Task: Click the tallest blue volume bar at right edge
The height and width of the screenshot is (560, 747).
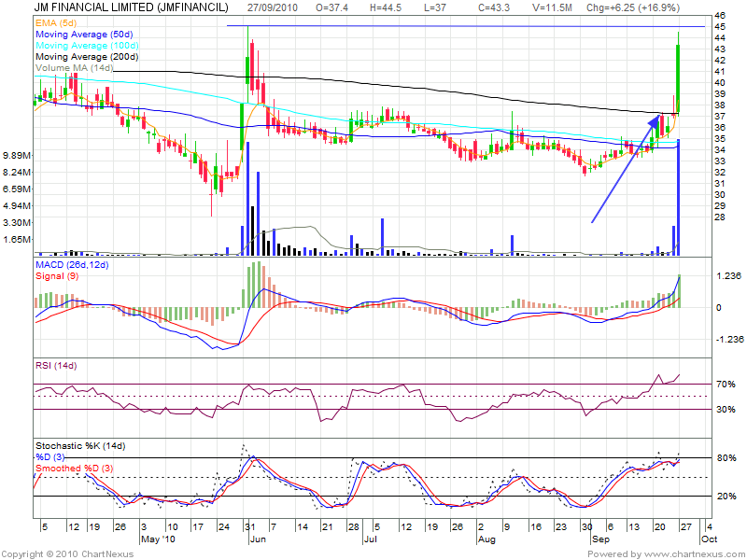Action: (x=678, y=196)
